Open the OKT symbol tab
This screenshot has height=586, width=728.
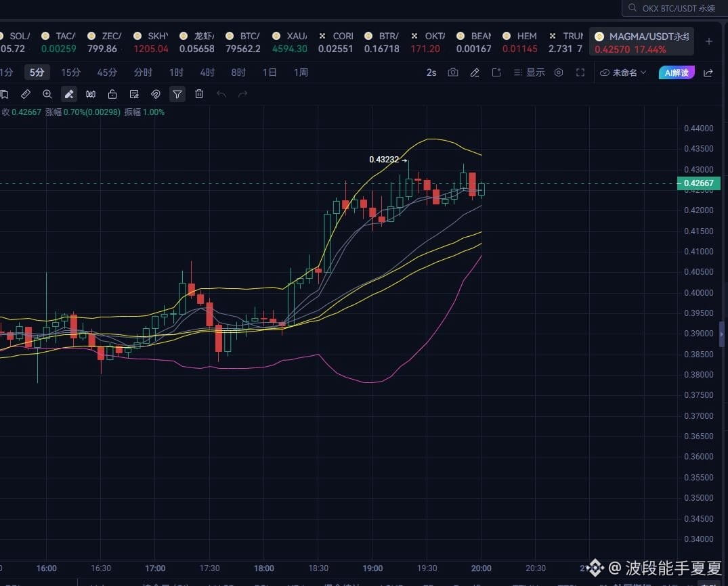(427, 42)
